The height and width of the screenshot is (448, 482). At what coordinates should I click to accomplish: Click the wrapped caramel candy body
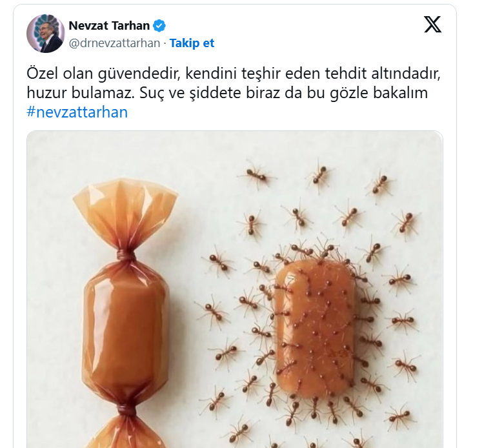coord(125,331)
